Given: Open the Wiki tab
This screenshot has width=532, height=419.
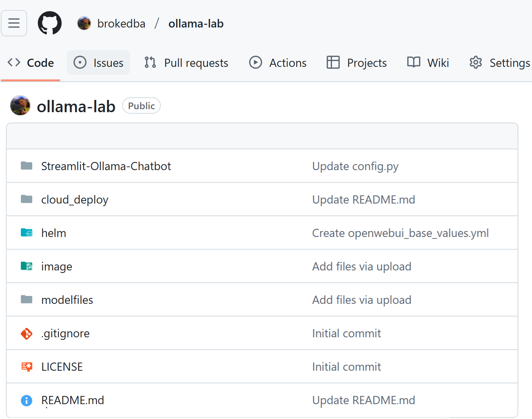Looking at the screenshot, I should coord(428,63).
